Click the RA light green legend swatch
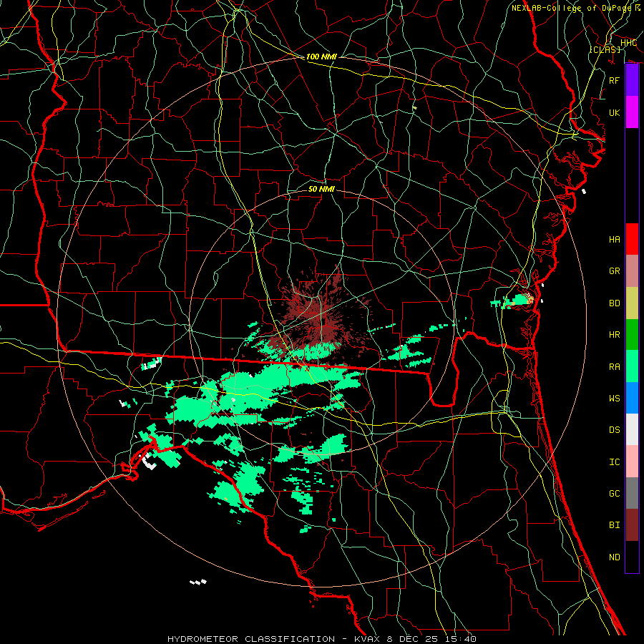The image size is (644, 644). (x=632, y=366)
